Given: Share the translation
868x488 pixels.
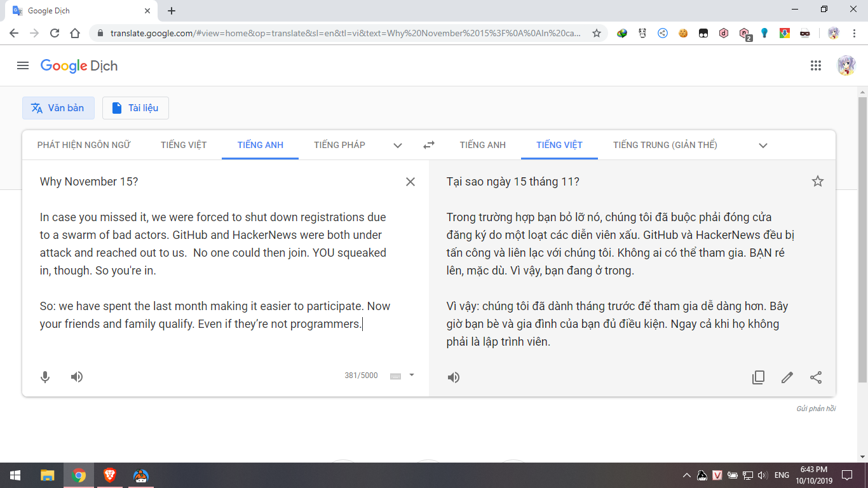Looking at the screenshot, I should tap(816, 377).
